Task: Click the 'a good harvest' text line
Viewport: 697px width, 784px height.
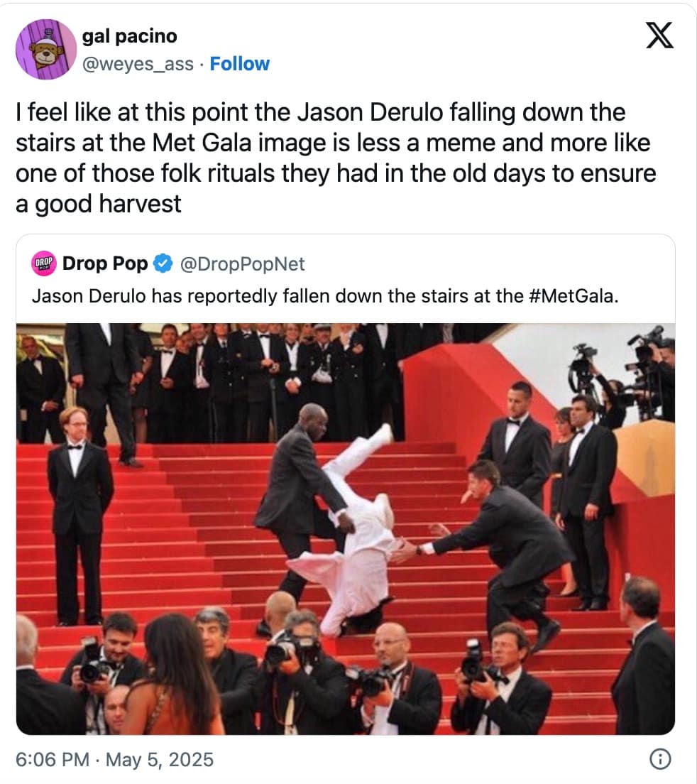Action: (x=99, y=204)
